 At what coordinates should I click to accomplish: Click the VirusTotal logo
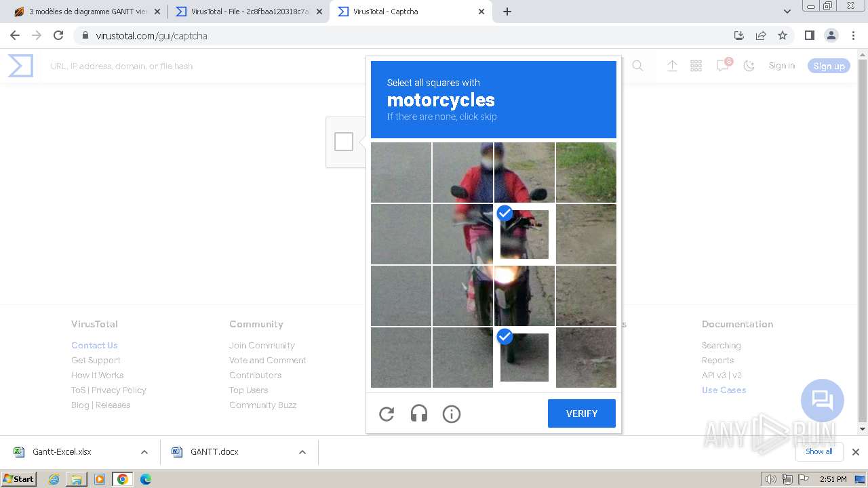coord(20,66)
